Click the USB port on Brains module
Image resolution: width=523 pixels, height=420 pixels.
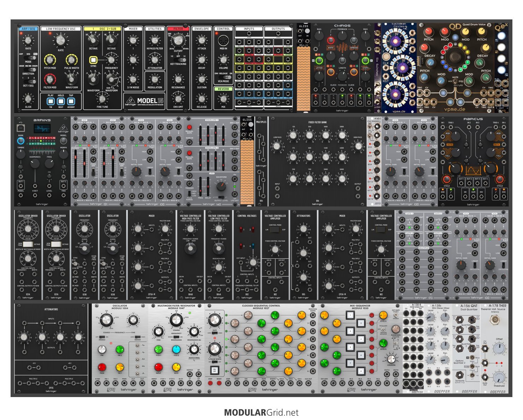point(21,127)
